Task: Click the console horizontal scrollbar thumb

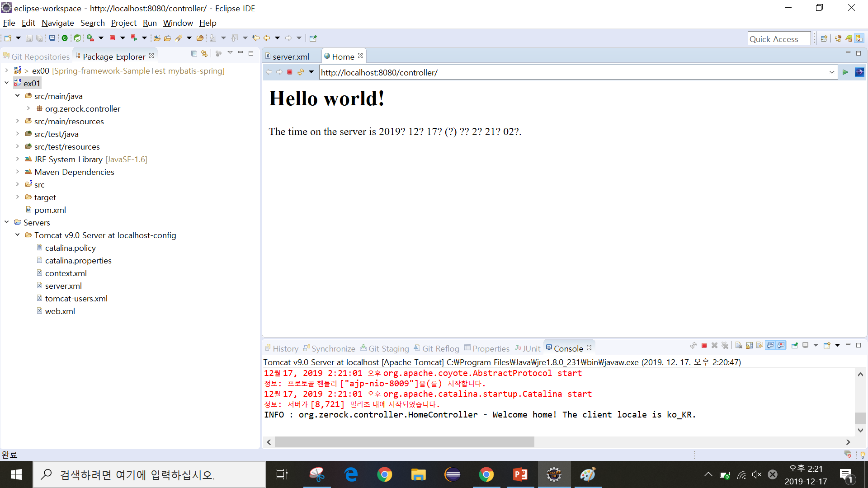Action: tap(404, 442)
